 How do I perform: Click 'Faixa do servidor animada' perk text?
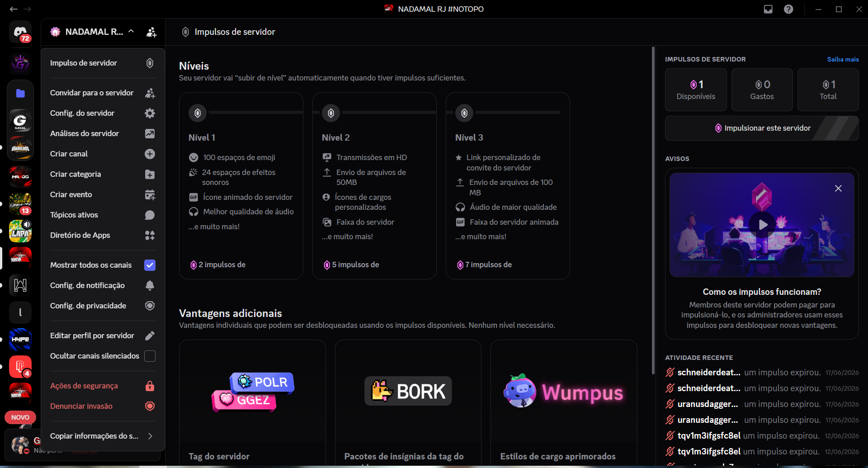point(514,222)
